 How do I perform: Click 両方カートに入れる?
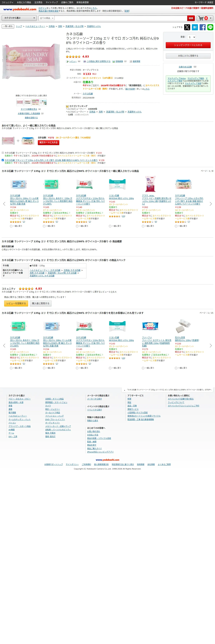[49, 142]
